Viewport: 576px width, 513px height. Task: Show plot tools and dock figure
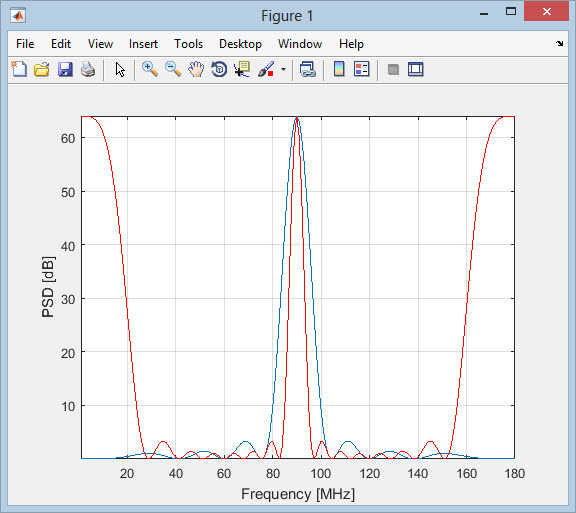point(416,69)
